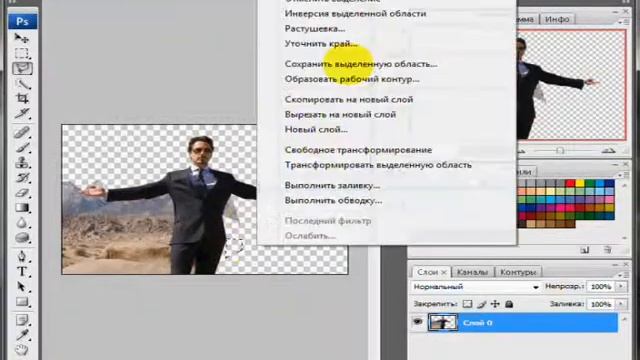Choose Образовать рабочий контур... menu item
Viewport: 640px width, 360px height.
pos(352,79)
